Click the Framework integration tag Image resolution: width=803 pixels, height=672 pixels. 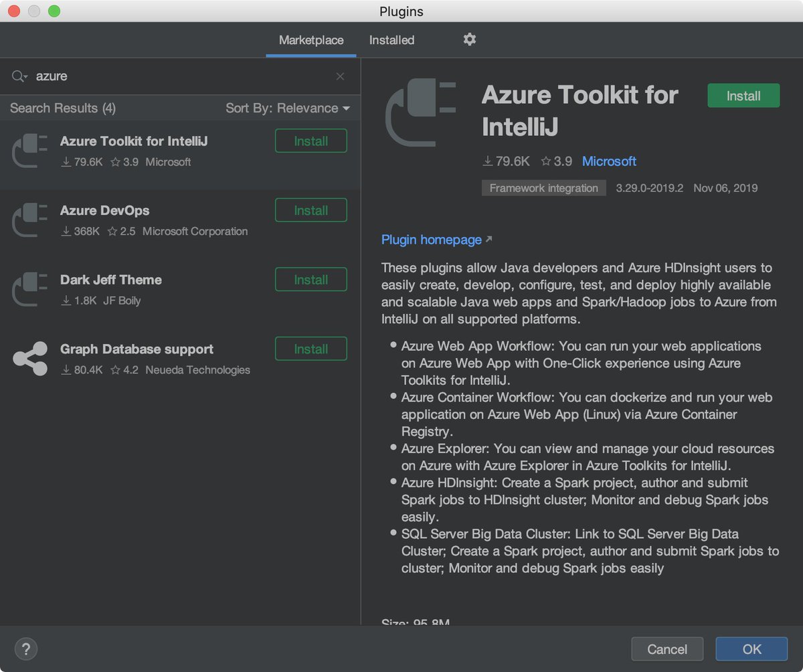coord(544,188)
